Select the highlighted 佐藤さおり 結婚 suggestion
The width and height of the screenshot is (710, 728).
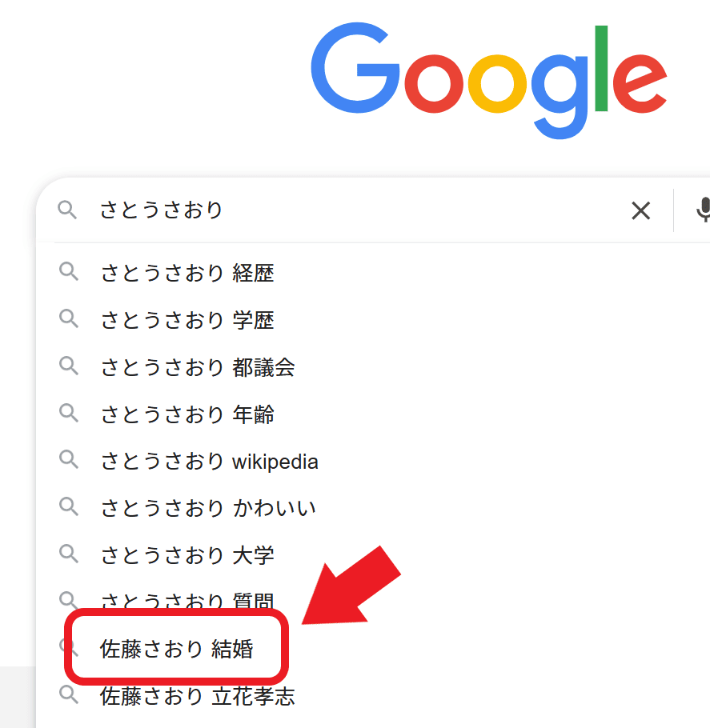(176, 650)
